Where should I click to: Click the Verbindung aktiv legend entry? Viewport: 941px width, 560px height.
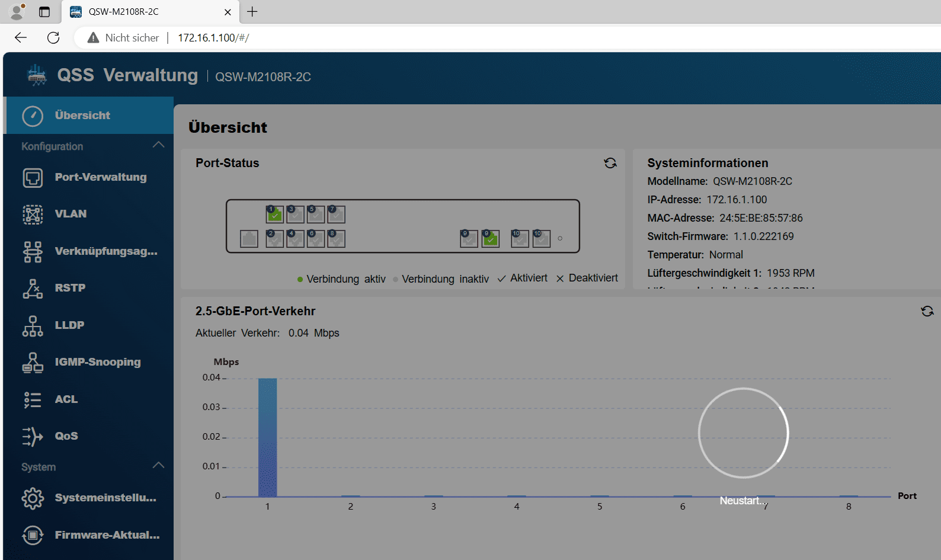341,279
